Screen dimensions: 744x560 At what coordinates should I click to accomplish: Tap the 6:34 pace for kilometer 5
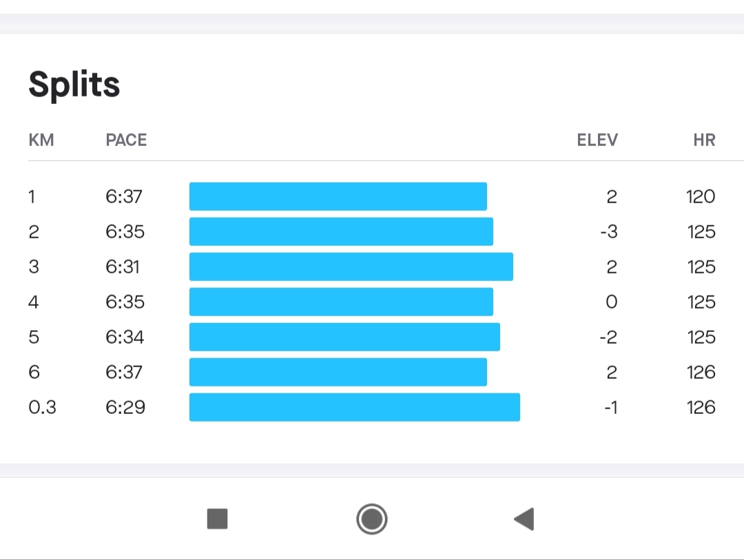pyautogui.click(x=125, y=337)
